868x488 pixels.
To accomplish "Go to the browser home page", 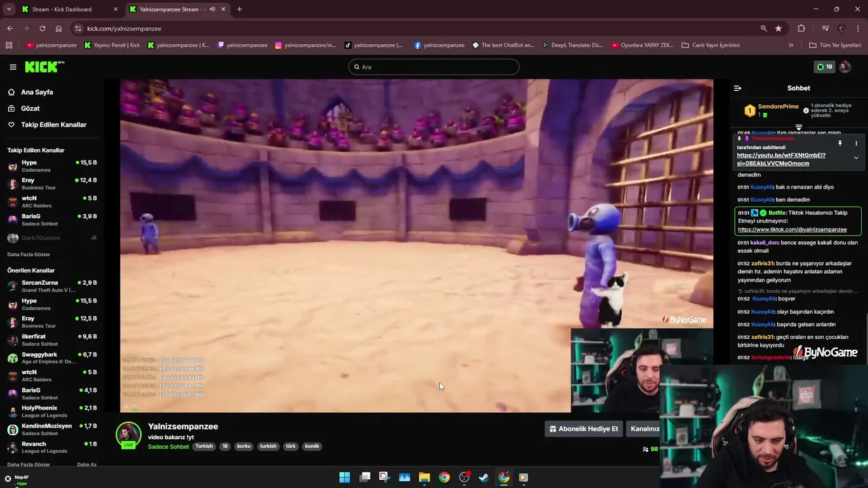I will [58, 28].
